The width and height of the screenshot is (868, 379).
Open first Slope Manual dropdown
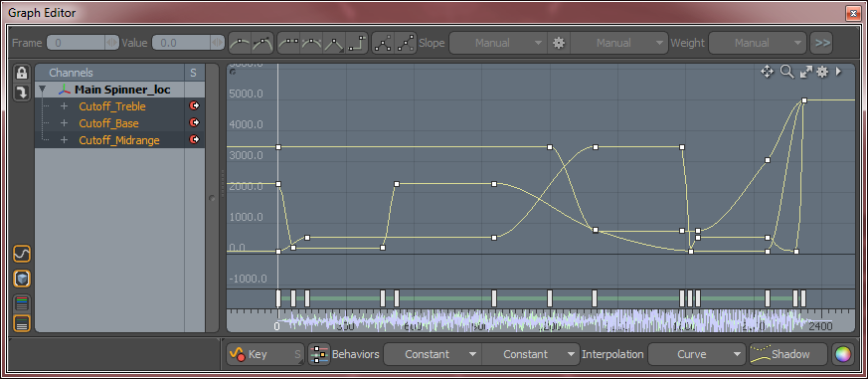(498, 43)
